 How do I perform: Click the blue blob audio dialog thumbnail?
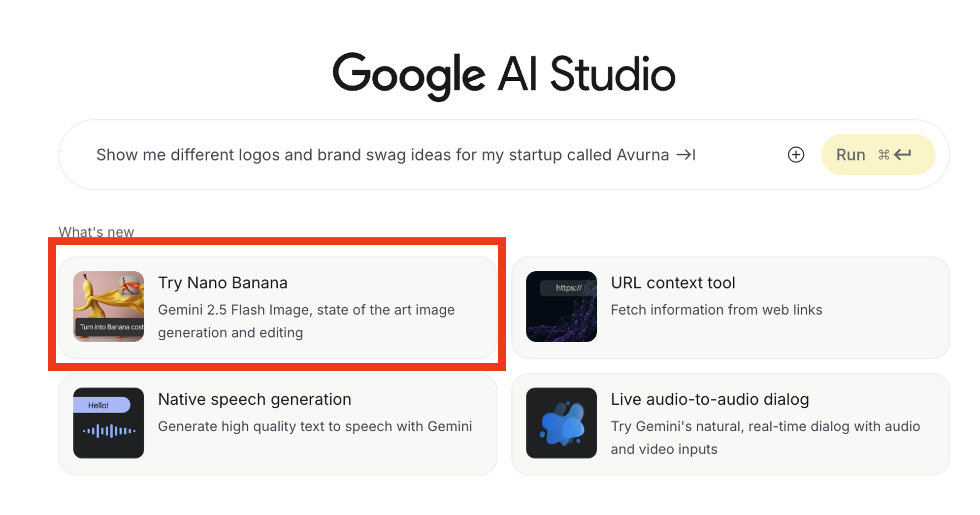(x=561, y=422)
